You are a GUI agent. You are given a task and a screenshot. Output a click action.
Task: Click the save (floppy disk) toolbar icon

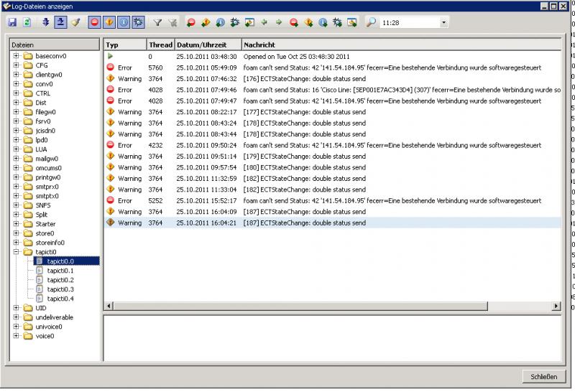12,23
